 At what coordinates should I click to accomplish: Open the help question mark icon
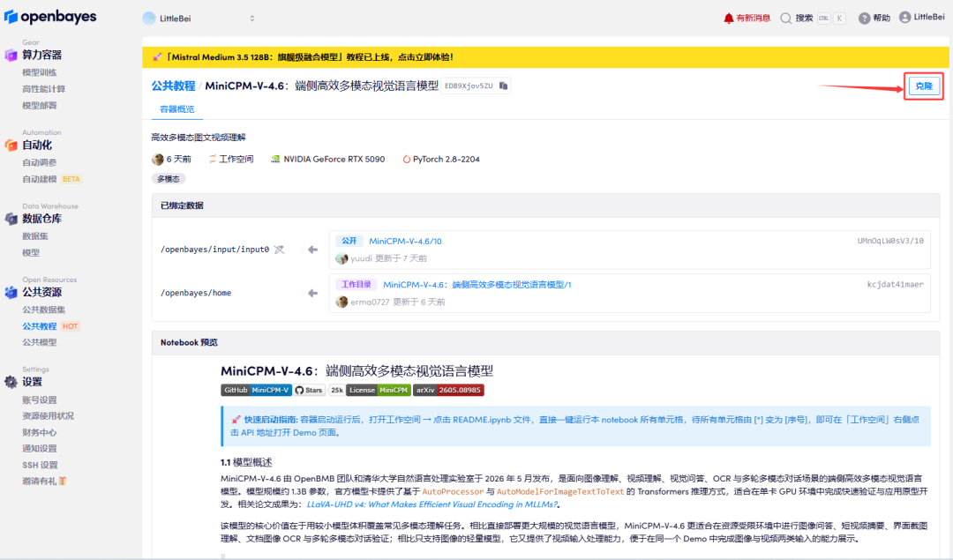pyautogui.click(x=864, y=19)
